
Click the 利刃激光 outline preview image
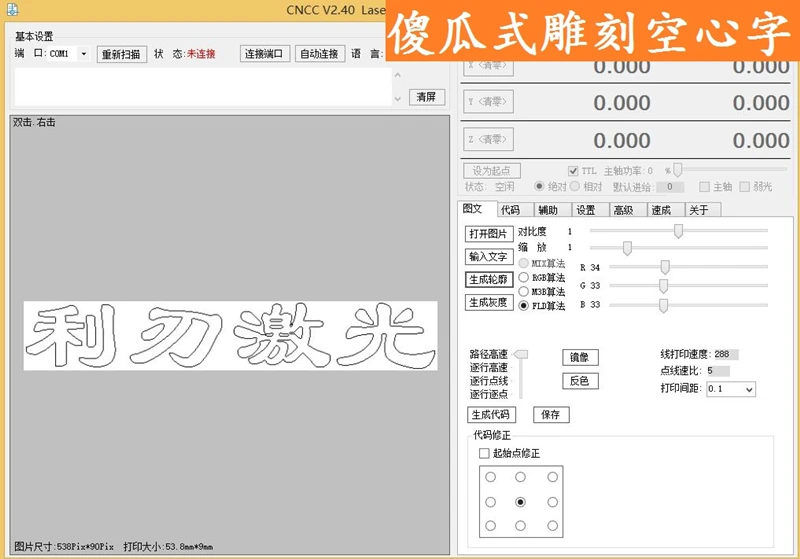tap(230, 336)
